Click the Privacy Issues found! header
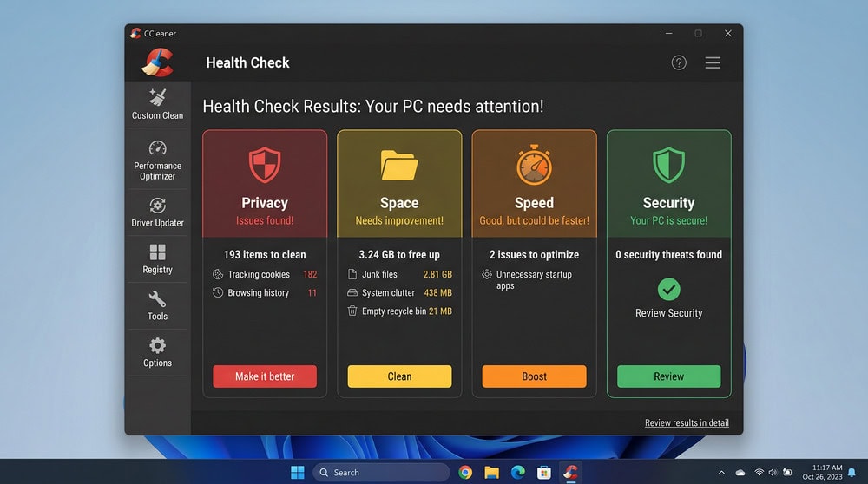 coord(265,184)
